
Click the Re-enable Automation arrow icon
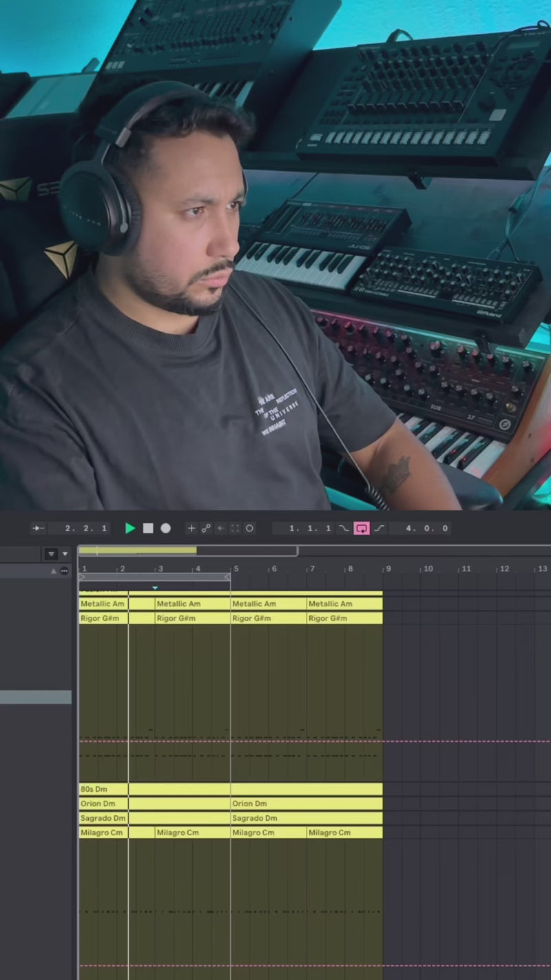click(220, 529)
